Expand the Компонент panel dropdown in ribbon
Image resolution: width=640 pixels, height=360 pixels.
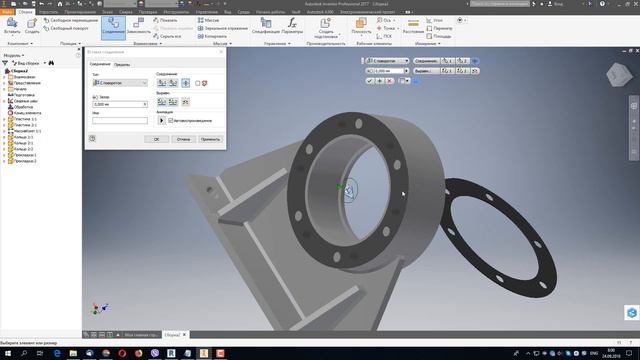click(20, 43)
